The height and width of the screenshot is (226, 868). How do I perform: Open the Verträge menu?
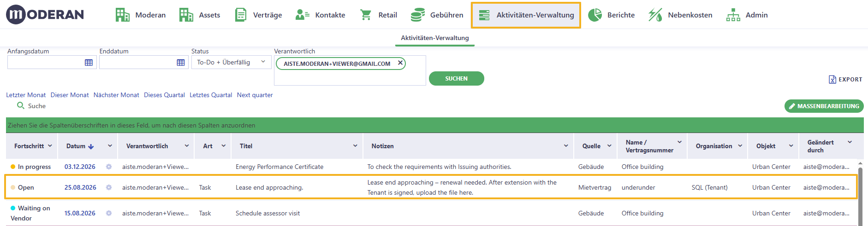(x=258, y=15)
